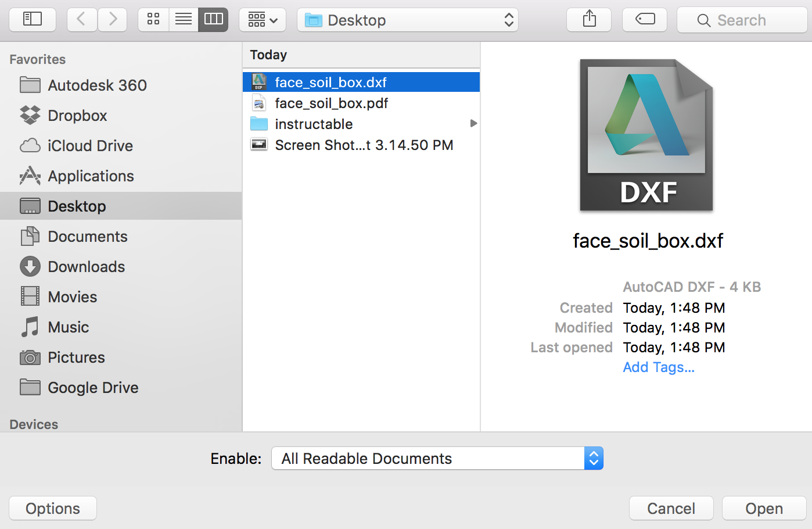Click the Dropbox logo icon
The image size is (812, 529).
click(x=30, y=115)
